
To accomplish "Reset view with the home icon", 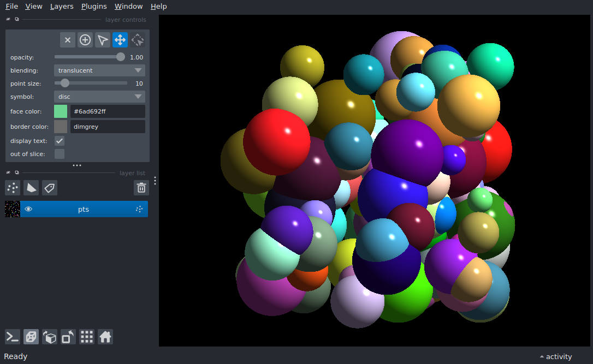I will (105, 337).
